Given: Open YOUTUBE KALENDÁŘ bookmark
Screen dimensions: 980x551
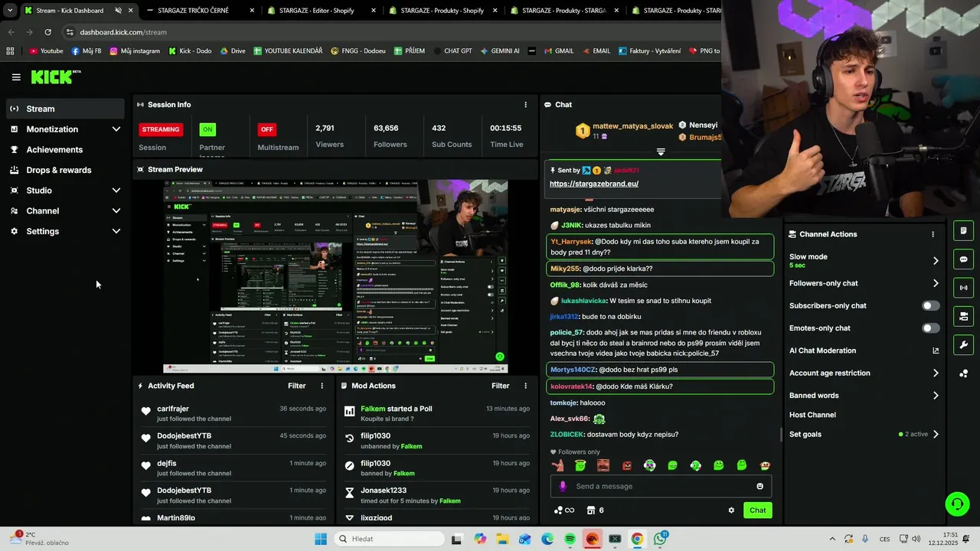Looking at the screenshot, I should coord(288,51).
